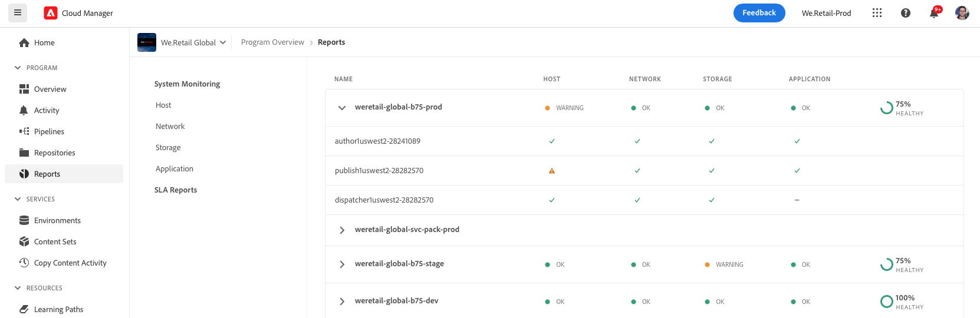This screenshot has height=318, width=980.
Task: Click the publish host warning triangle
Action: [x=552, y=171]
